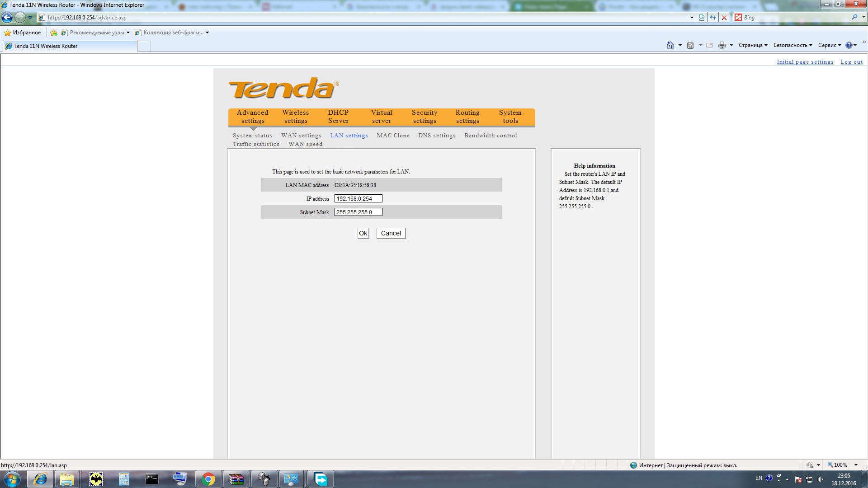Expand the Безопасность dropdown menu
Image resolution: width=868 pixels, height=488 pixels.
tap(793, 45)
